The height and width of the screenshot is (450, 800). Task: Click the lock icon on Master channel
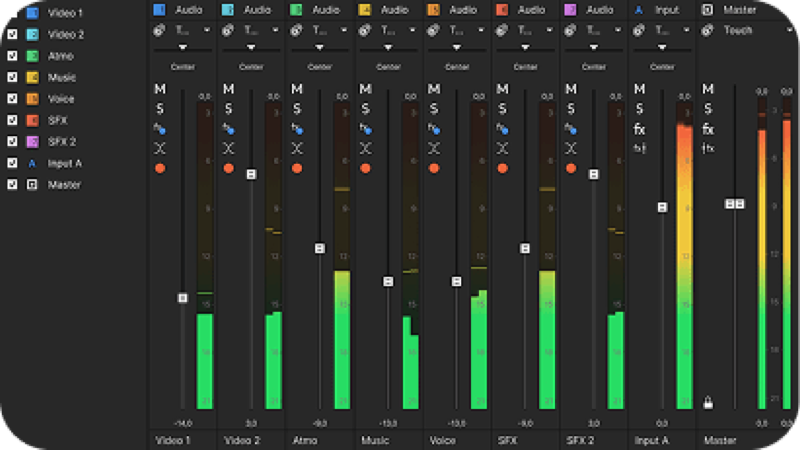[x=708, y=403]
